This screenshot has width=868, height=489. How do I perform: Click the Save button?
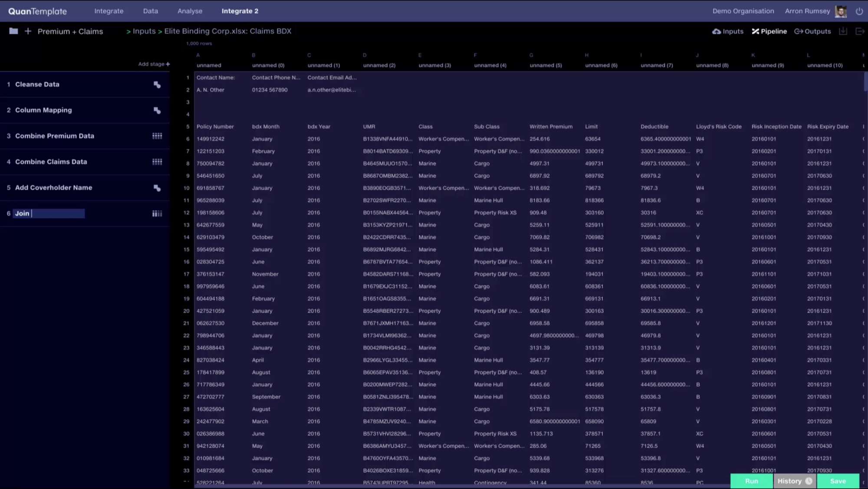click(838, 481)
